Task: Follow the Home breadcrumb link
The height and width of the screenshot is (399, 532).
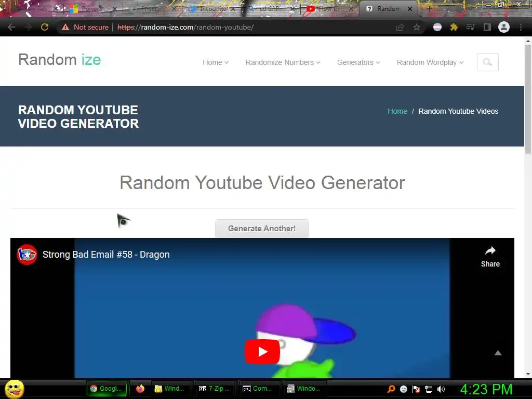Action: coord(397,111)
